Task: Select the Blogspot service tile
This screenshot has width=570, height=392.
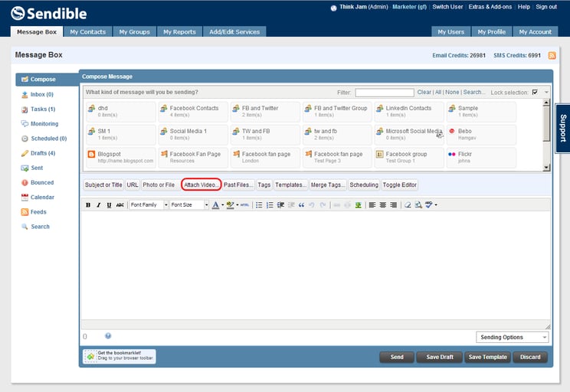Action: 121,157
